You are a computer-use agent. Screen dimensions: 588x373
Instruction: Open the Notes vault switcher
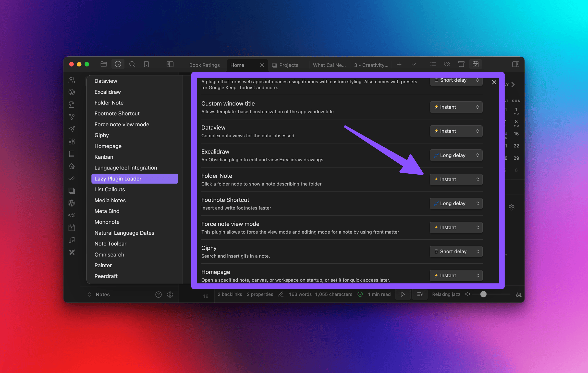99,294
